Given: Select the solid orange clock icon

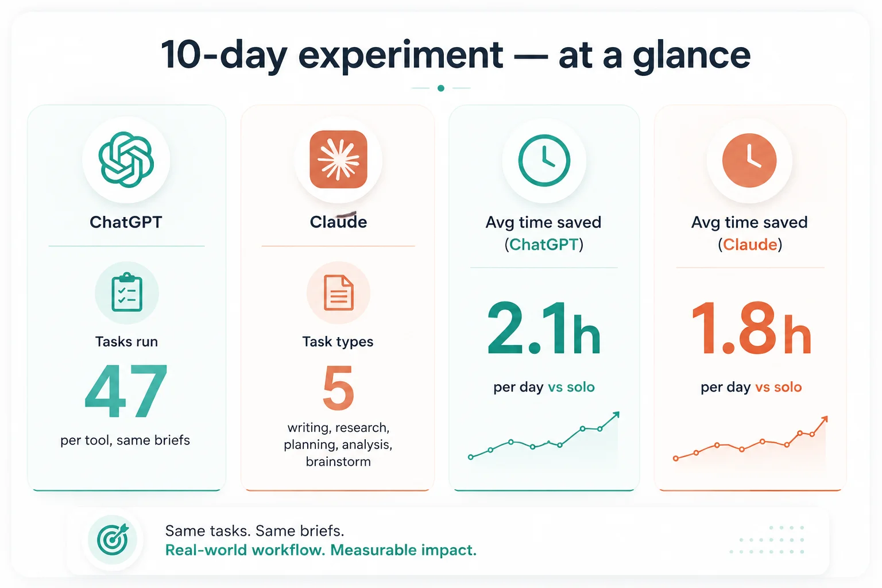Looking at the screenshot, I should click(749, 160).
